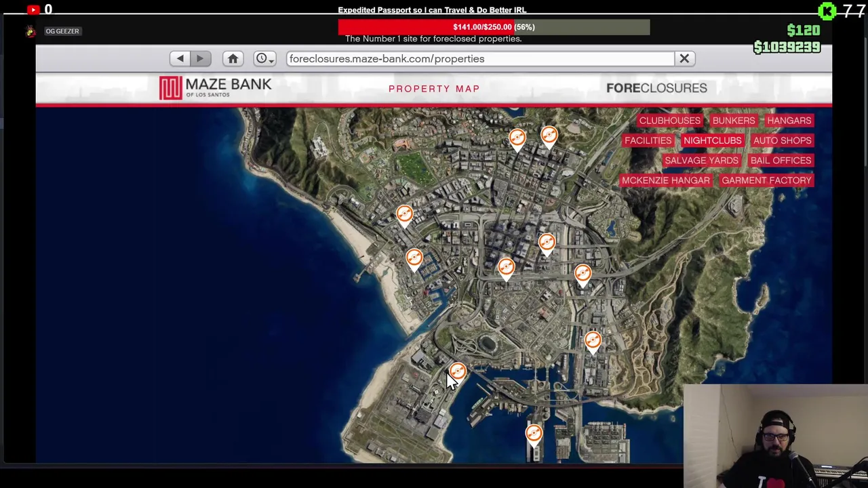
Task: Toggle the Salvage Yards filter
Action: tap(701, 161)
